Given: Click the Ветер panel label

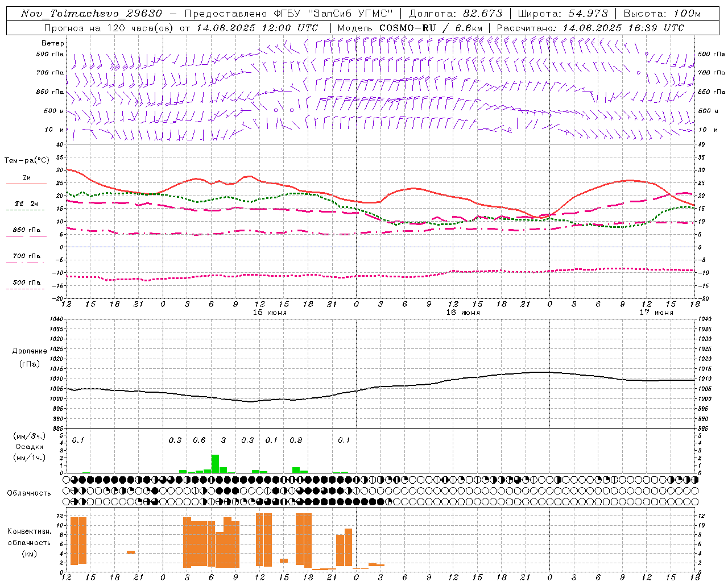Looking at the screenshot, I should (53, 43).
